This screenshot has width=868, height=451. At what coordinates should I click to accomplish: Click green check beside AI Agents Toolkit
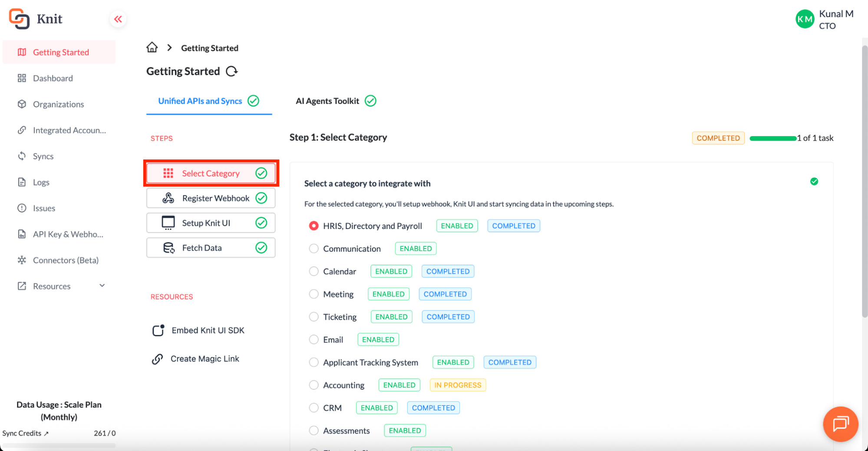(x=370, y=101)
